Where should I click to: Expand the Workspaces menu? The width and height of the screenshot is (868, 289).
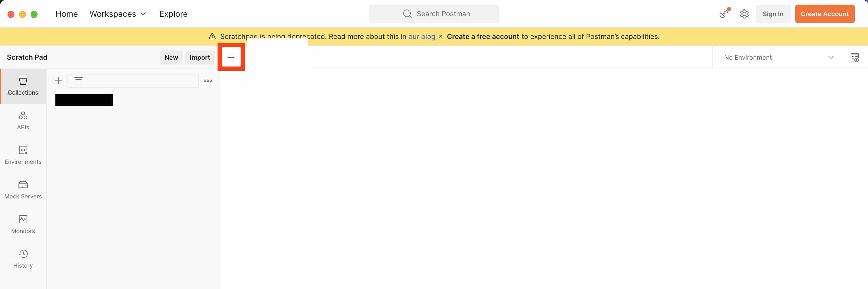click(x=118, y=14)
